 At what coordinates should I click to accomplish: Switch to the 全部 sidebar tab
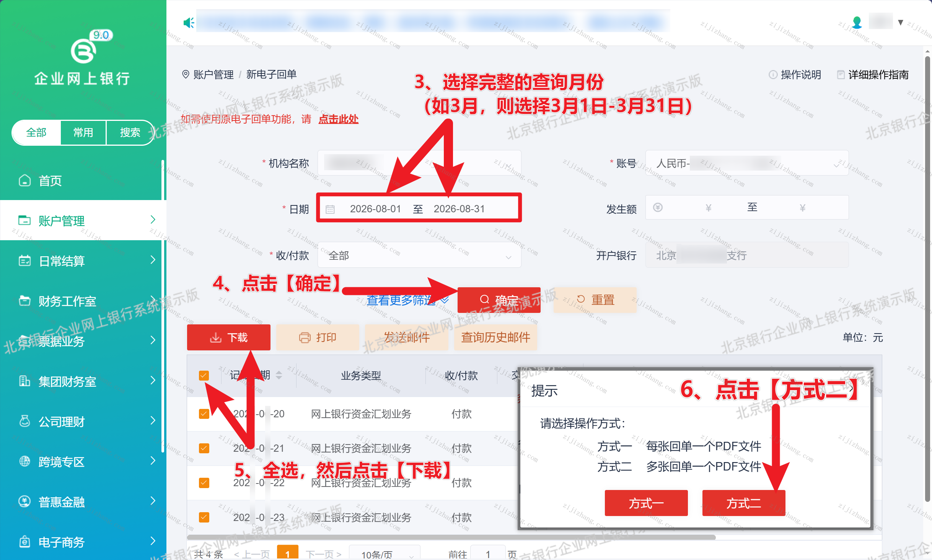coord(36,133)
